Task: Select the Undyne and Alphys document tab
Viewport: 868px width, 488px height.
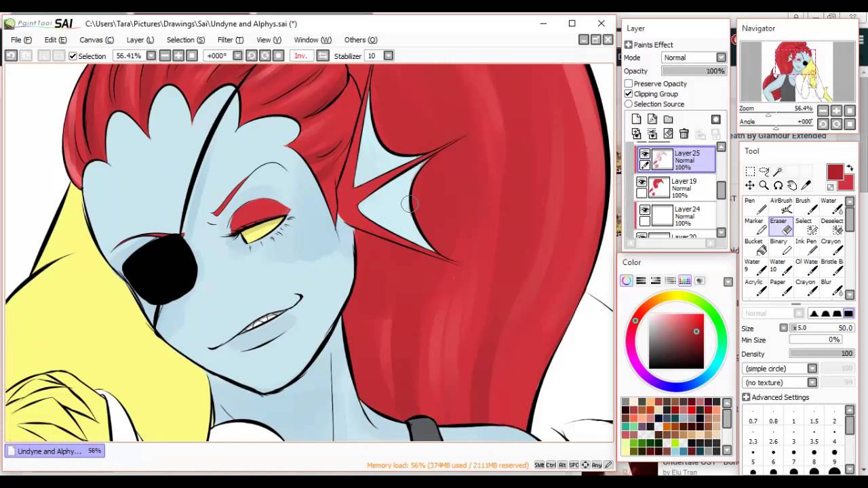Action: (x=56, y=451)
